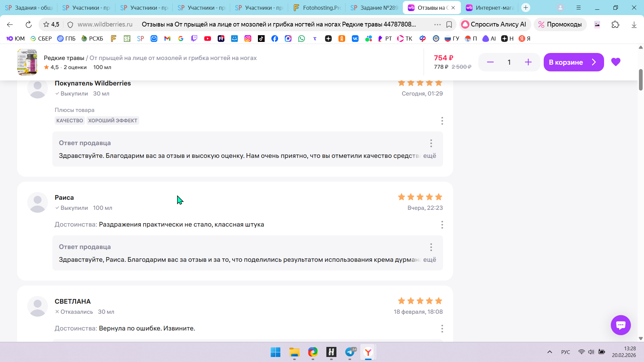Screen dimensions: 644x362
Task: Reload the page with refresh icon
Action: [x=29, y=24]
